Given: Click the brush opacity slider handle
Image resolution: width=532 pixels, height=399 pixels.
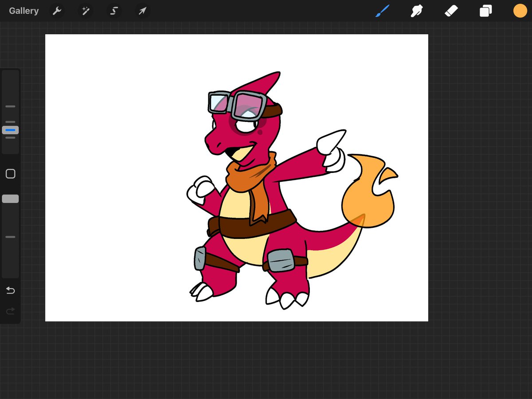Looking at the screenshot, I should (10, 199).
